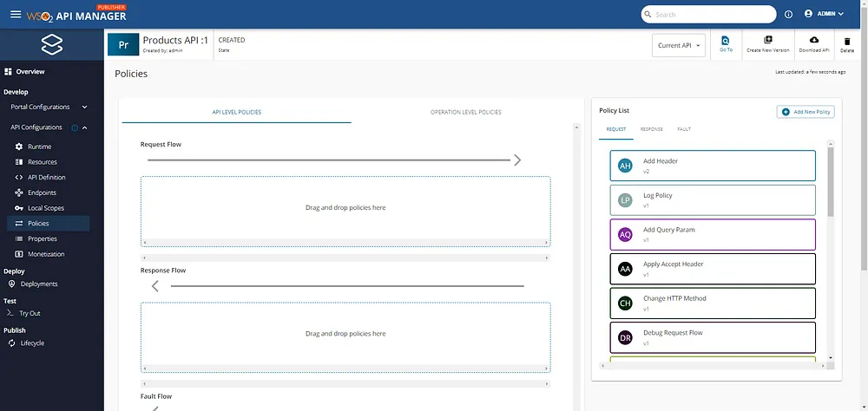Open the info icon beside the search box
Image resolution: width=868 pixels, height=411 pixels.
tap(788, 15)
